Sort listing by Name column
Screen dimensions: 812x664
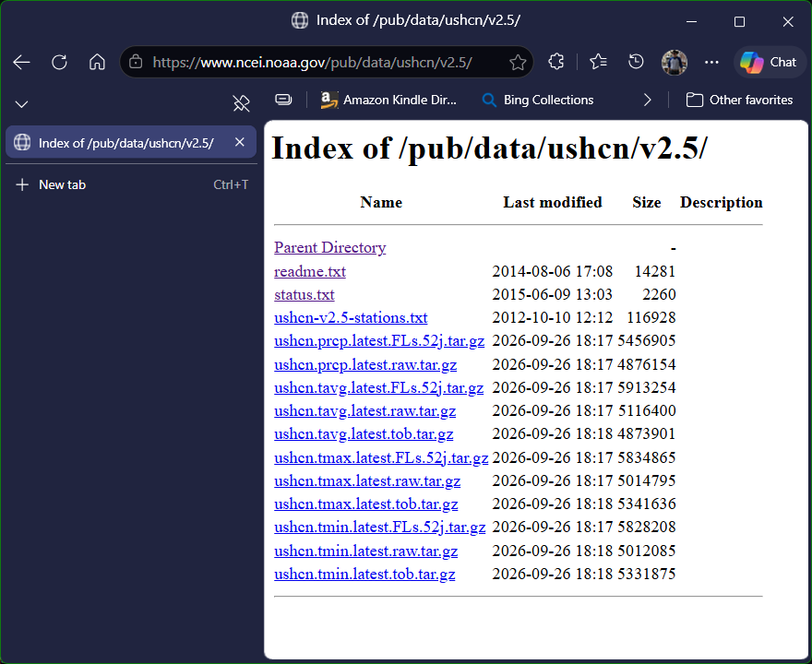pyautogui.click(x=381, y=202)
